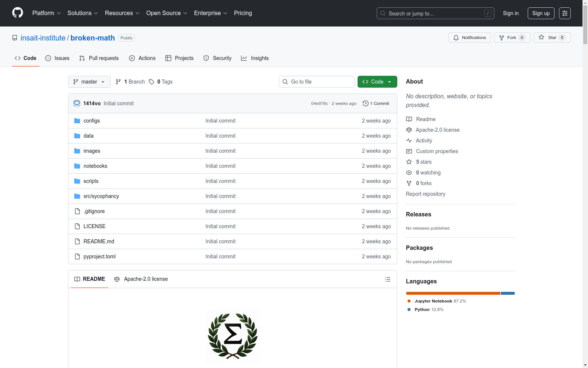This screenshot has width=588, height=368.
Task: Switch to the Issues tab
Action: click(57, 58)
